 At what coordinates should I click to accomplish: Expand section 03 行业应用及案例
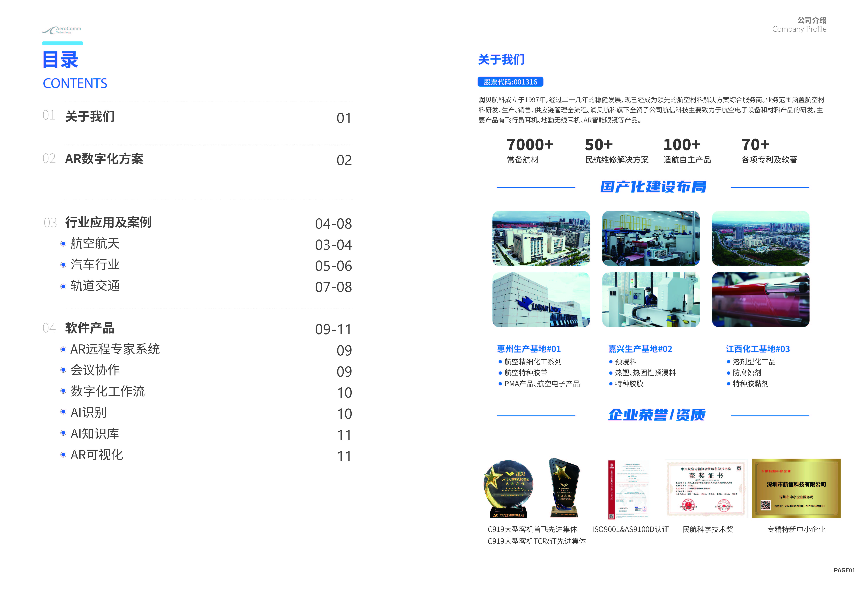(x=108, y=222)
